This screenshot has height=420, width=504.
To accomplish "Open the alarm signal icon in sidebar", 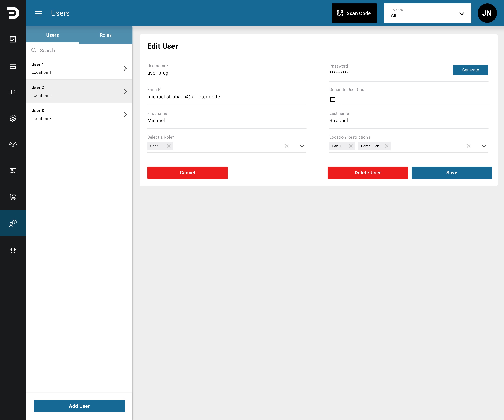I will point(13,144).
